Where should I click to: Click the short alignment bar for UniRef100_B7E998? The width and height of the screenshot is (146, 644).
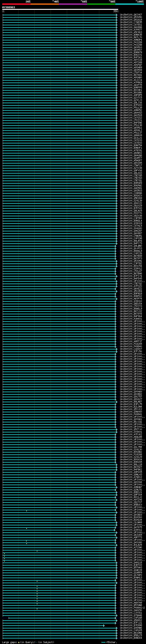[54, 625]
